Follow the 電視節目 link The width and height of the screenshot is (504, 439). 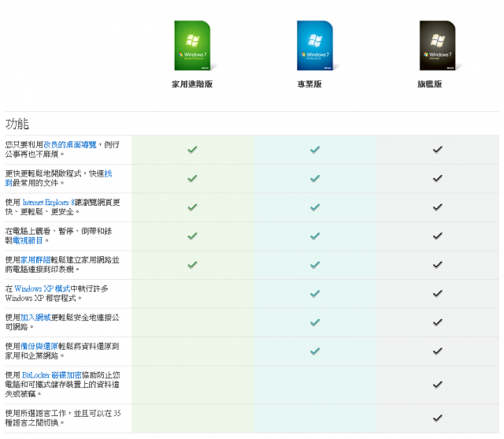pos(28,240)
